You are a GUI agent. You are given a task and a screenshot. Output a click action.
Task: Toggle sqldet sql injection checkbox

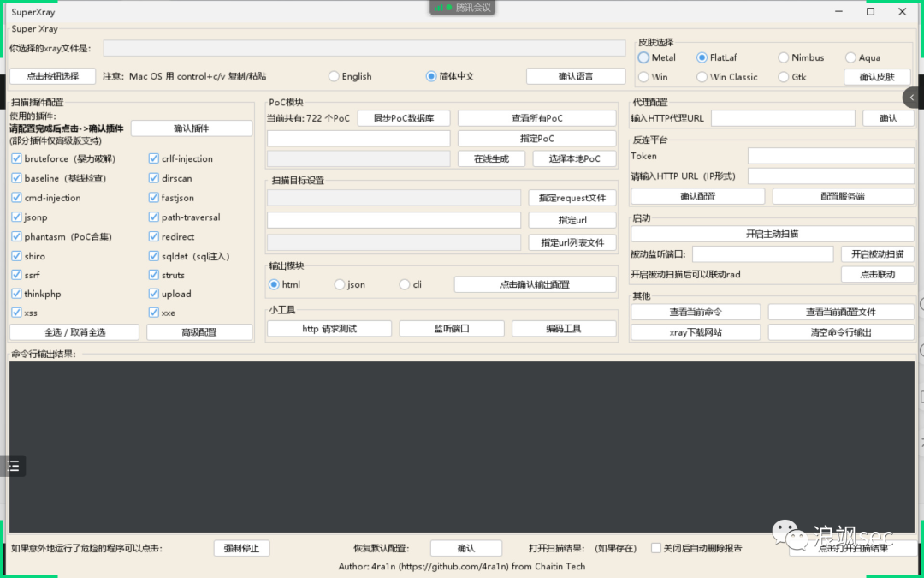tap(153, 256)
